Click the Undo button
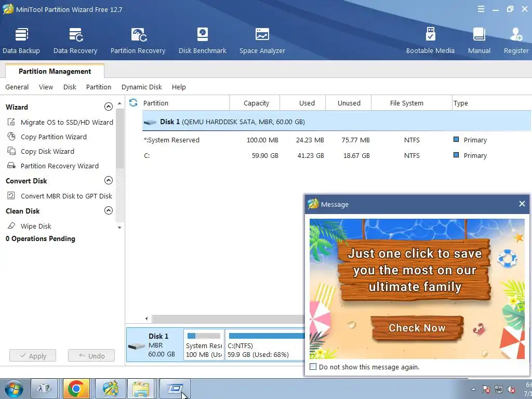The width and height of the screenshot is (532, 399). click(x=91, y=355)
